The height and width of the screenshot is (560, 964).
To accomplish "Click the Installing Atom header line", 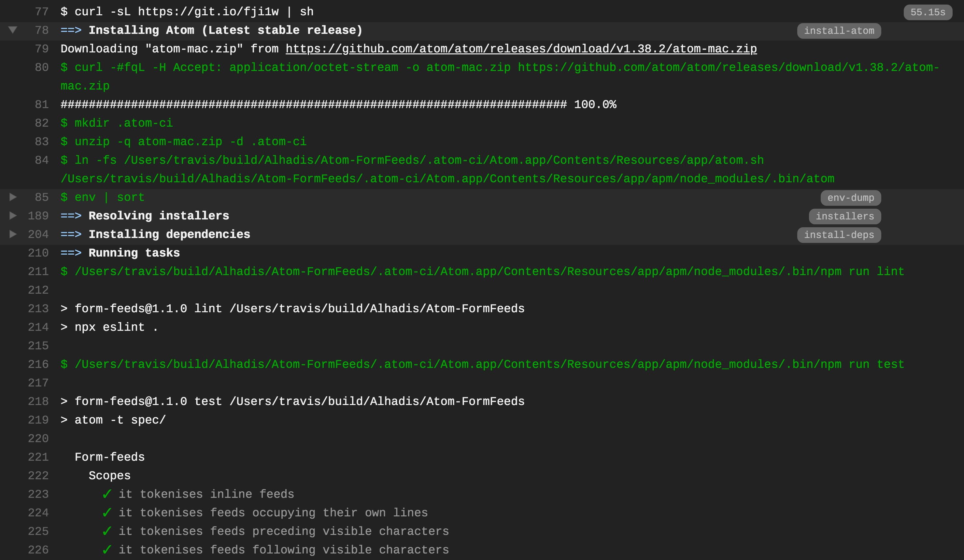I will click(x=225, y=30).
